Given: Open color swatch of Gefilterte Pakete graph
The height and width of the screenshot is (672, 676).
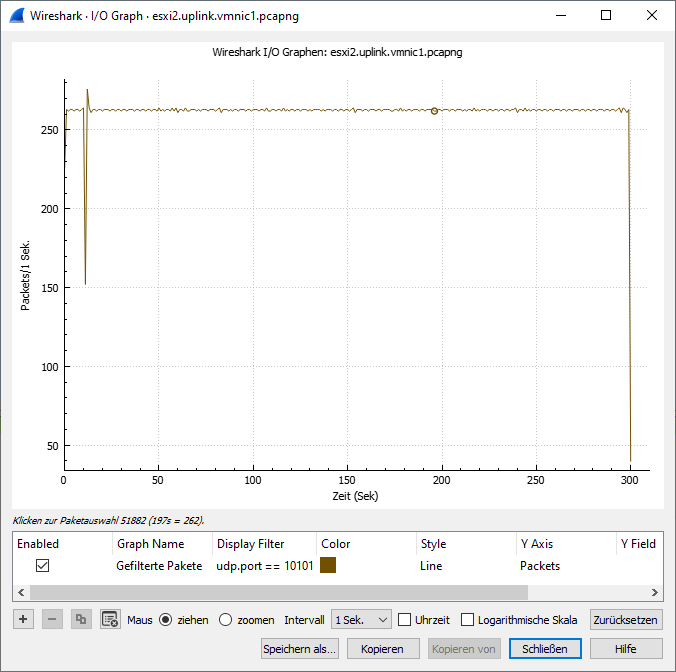Looking at the screenshot, I should [328, 565].
